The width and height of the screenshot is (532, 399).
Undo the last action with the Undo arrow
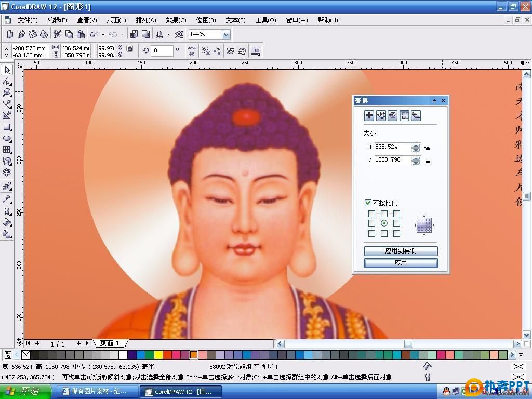pyautogui.click(x=94, y=34)
